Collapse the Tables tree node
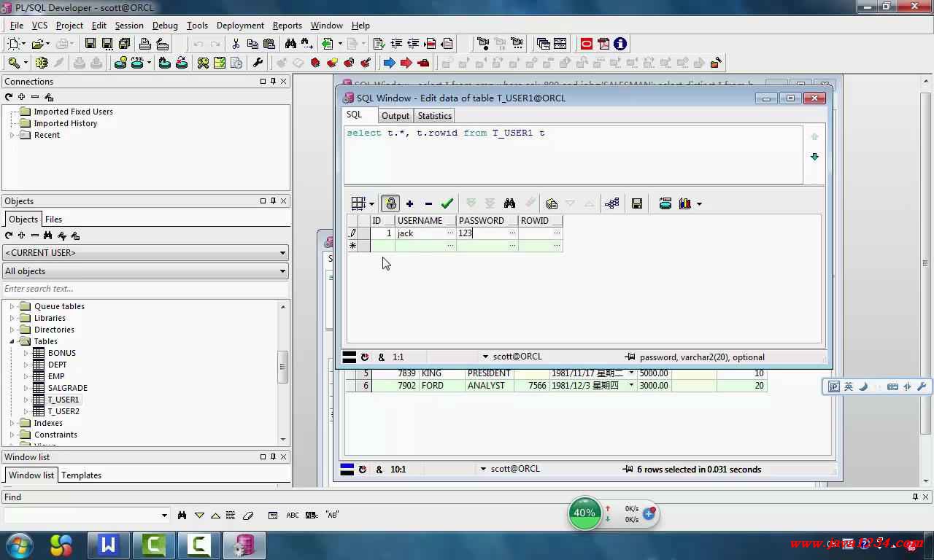This screenshot has height=560, width=934. point(12,341)
